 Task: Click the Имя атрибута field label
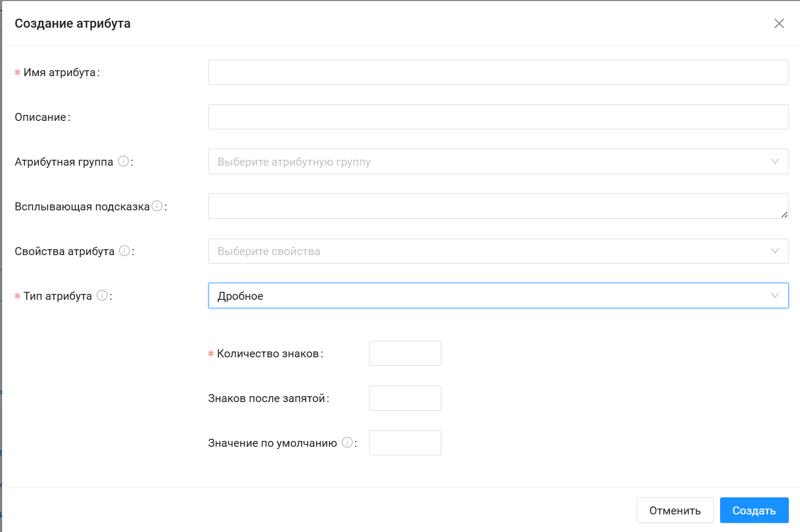coord(59,72)
